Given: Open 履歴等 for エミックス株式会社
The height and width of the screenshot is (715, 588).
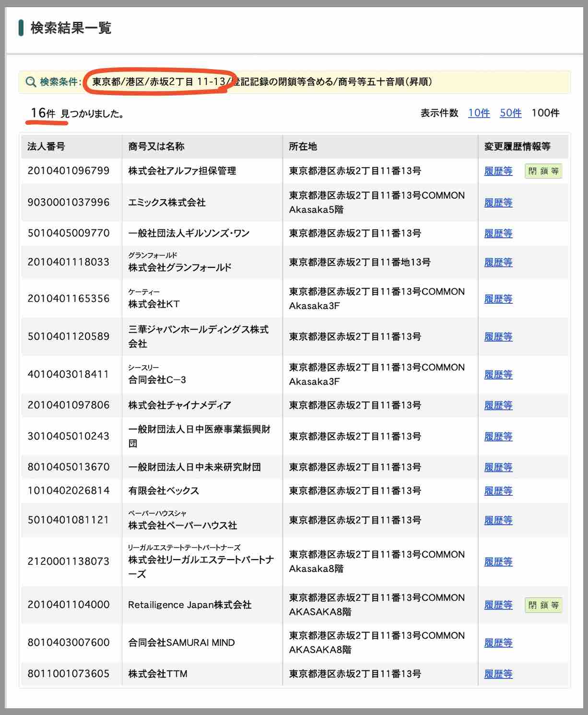Looking at the screenshot, I should point(498,203).
